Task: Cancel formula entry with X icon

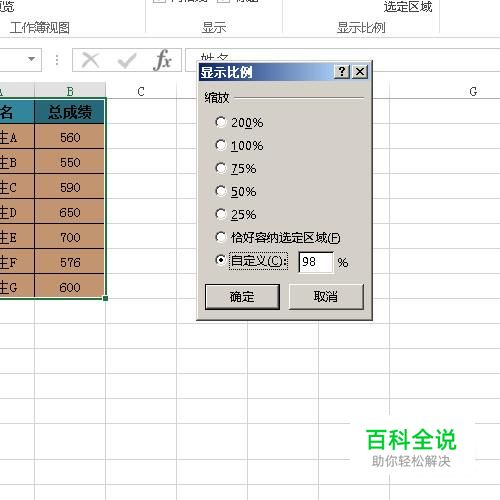Action: pos(90,60)
